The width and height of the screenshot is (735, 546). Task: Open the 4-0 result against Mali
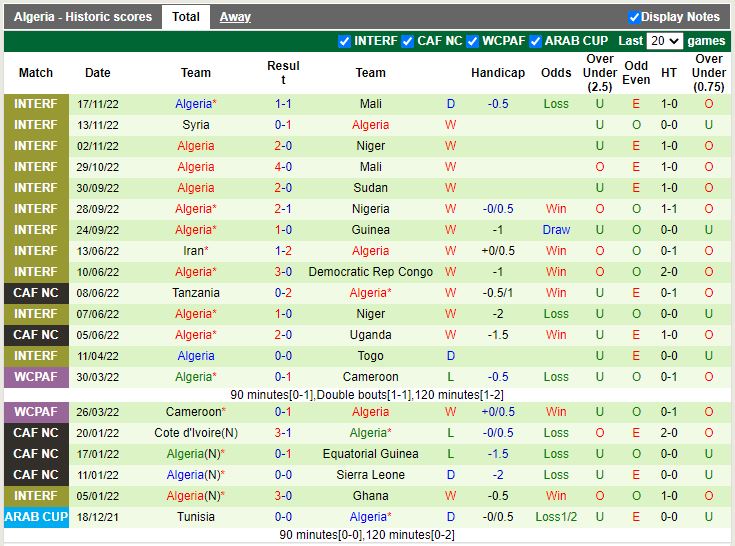click(x=283, y=166)
